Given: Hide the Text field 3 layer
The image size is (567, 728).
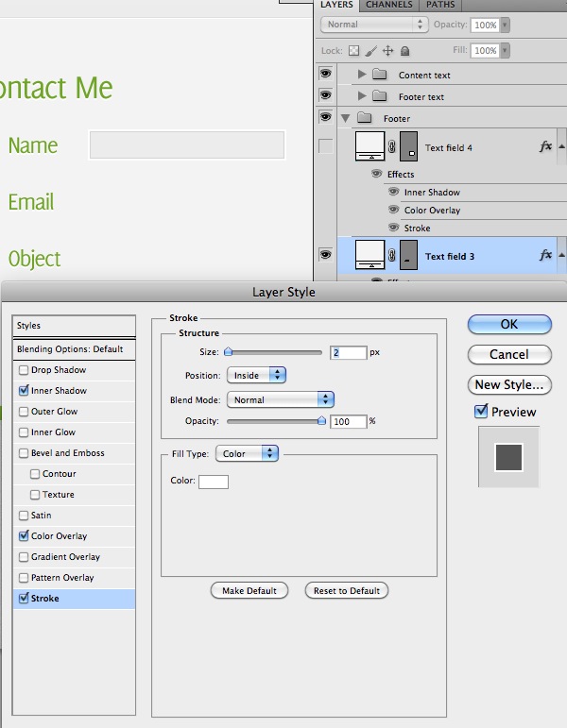Looking at the screenshot, I should [325, 254].
